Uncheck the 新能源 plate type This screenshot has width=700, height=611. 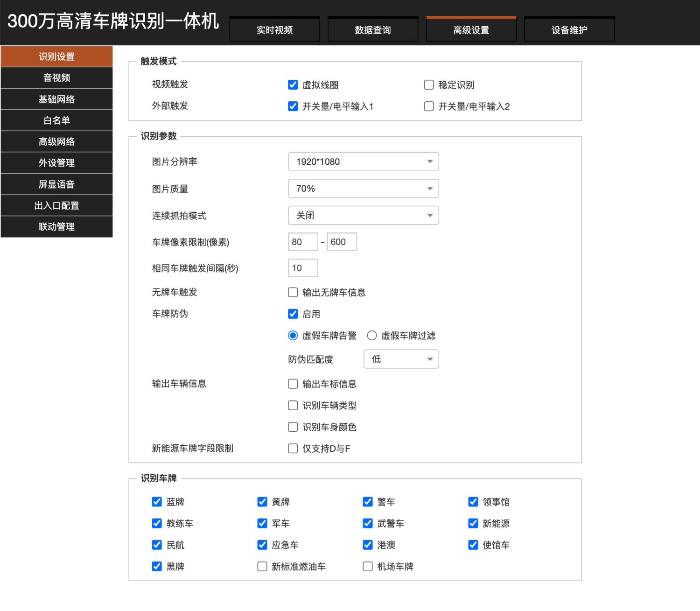click(x=473, y=524)
